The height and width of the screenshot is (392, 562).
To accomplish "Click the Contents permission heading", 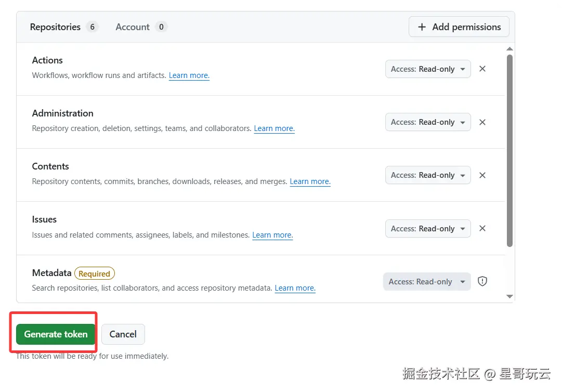I will click(50, 166).
